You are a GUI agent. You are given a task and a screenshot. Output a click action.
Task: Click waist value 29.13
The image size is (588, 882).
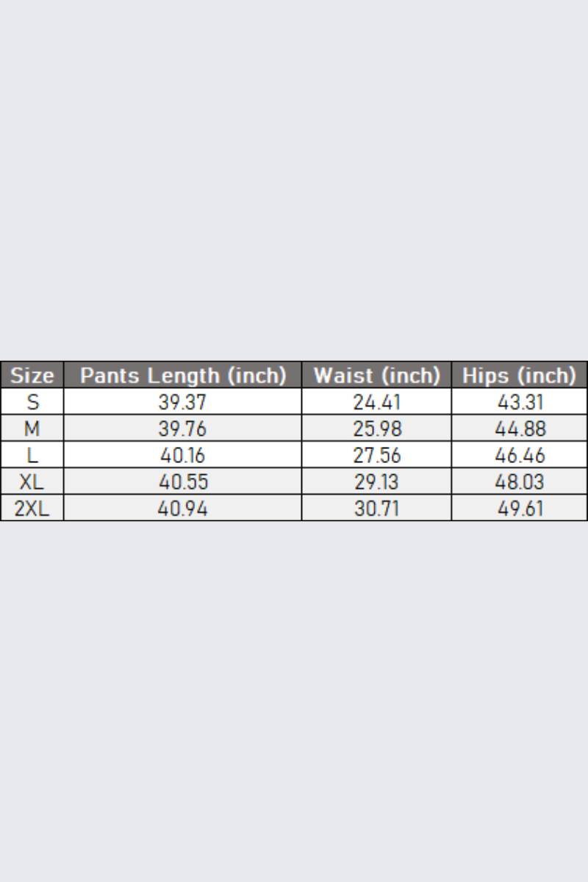[x=376, y=481]
